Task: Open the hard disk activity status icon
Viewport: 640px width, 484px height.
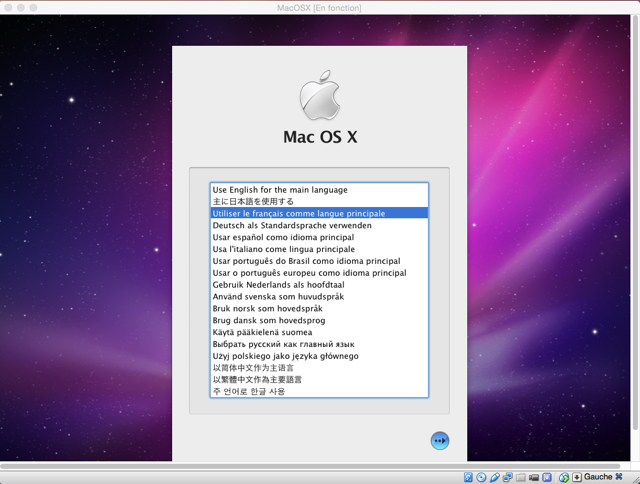Action: [x=468, y=477]
